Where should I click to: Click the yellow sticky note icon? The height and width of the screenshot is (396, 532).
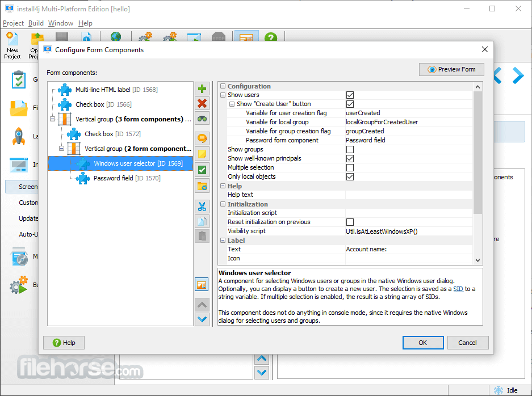click(202, 154)
